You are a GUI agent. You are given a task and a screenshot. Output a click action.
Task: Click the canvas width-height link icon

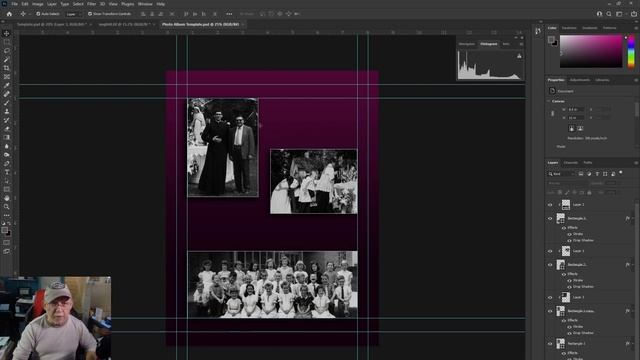(553, 113)
